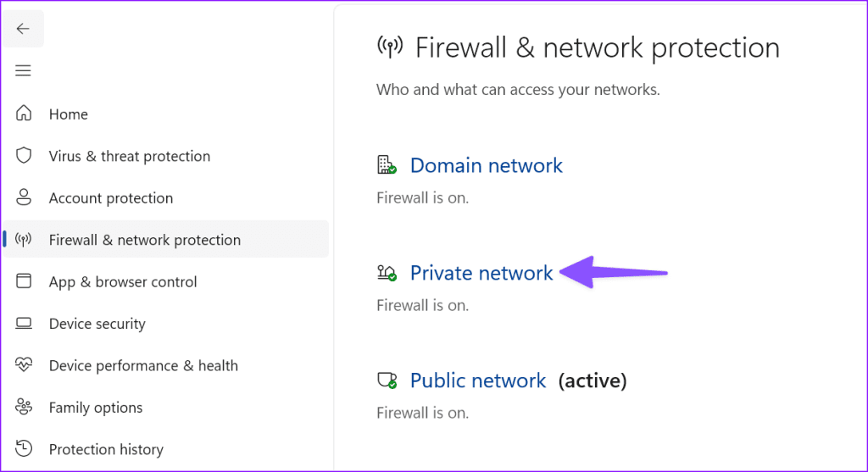Open Private network settings link
This screenshot has height=472, width=868.
pyautogui.click(x=481, y=273)
